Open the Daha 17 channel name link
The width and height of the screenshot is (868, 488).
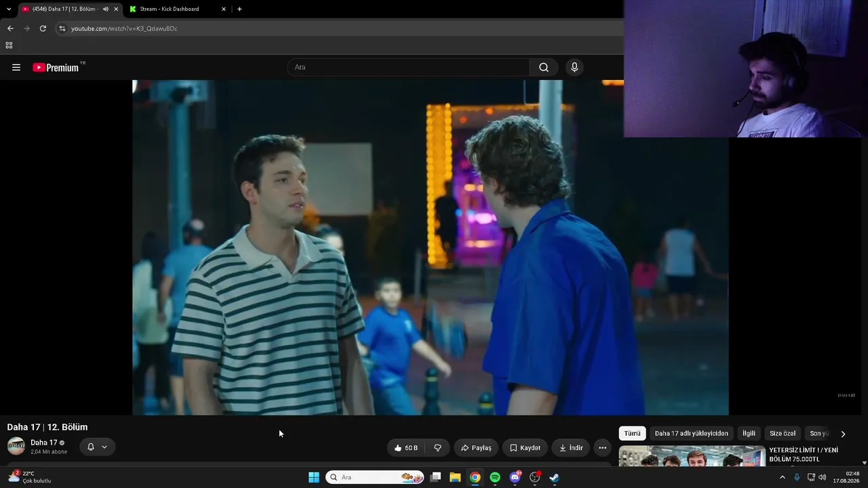(x=44, y=443)
